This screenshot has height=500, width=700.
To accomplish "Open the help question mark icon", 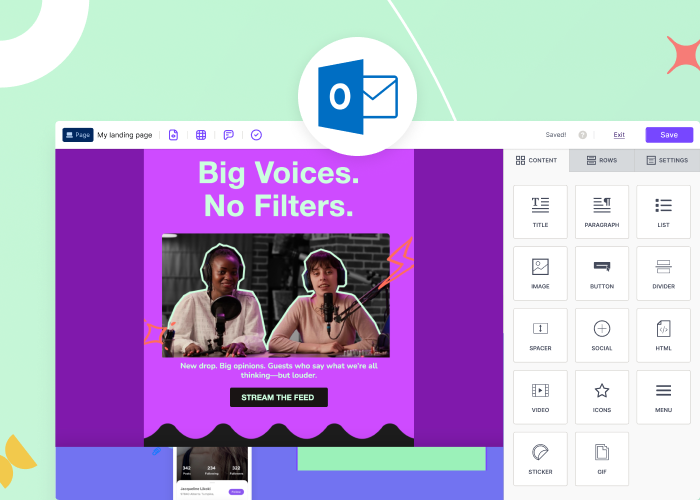I will click(583, 135).
